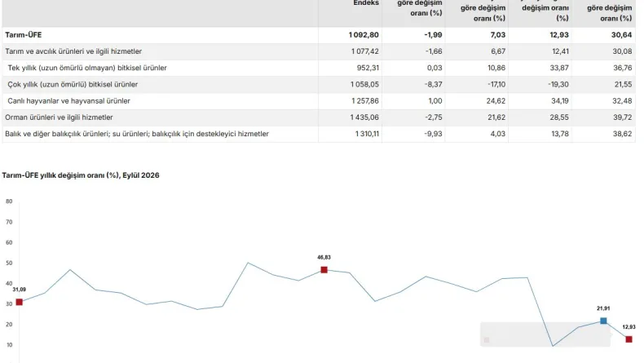644x363 pixels.
Task: Select Tek yıllık bitkisel ürünler row
Action: (319, 68)
